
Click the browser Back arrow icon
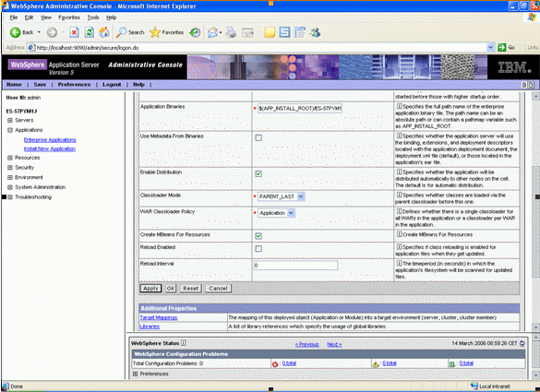(x=15, y=32)
